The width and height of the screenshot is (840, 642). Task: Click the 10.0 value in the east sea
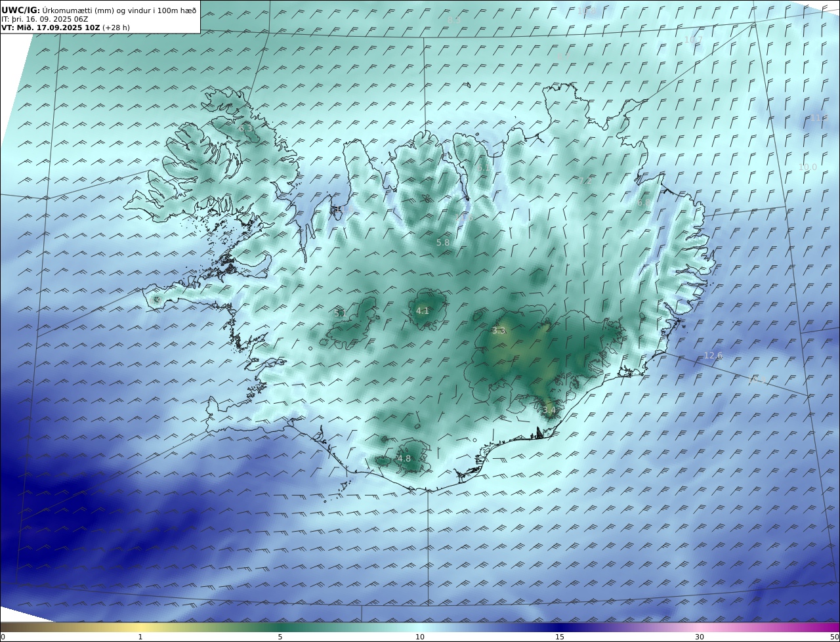(808, 167)
